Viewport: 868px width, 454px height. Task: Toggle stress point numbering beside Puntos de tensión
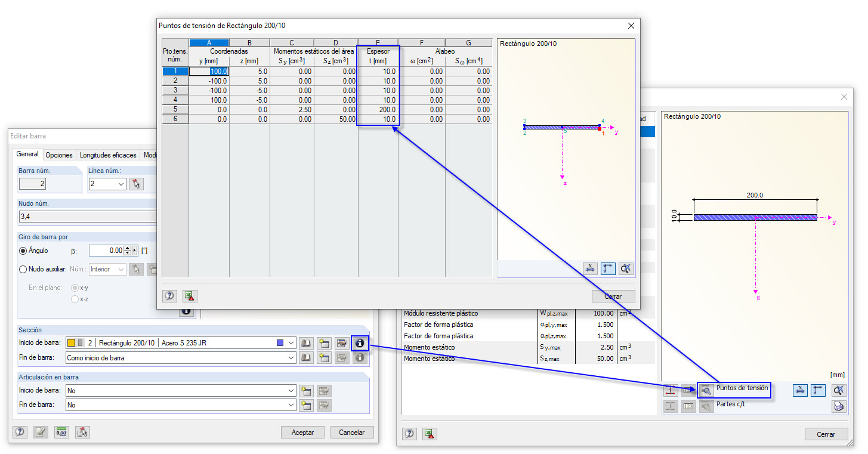click(x=688, y=390)
